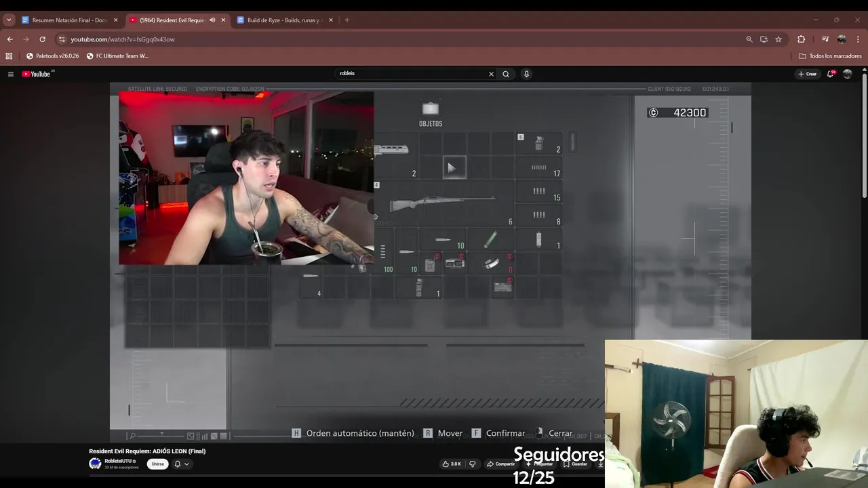The image size is (868, 488).
Task: Open the YouTube hamburger guide menu
Action: [x=11, y=74]
